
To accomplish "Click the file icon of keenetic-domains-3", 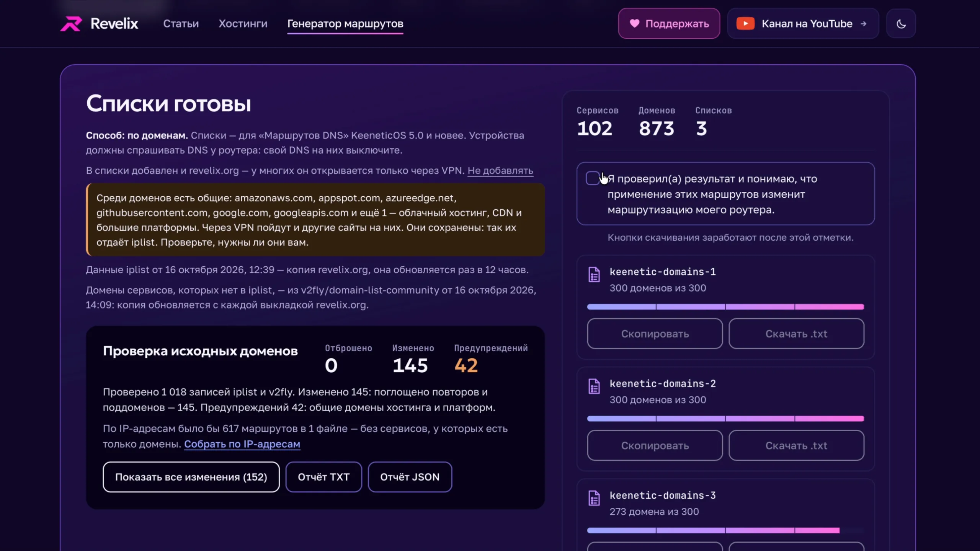I will tap(594, 498).
